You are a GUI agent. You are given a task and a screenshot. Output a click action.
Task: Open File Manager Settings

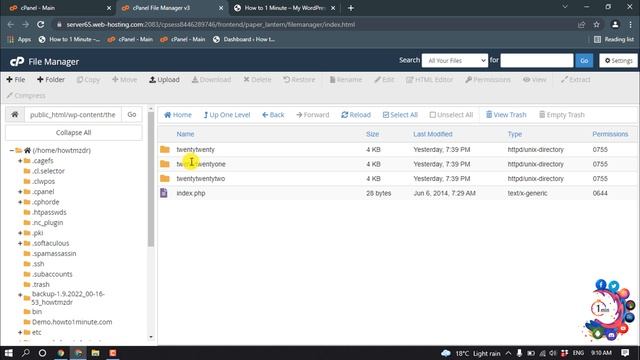(618, 60)
